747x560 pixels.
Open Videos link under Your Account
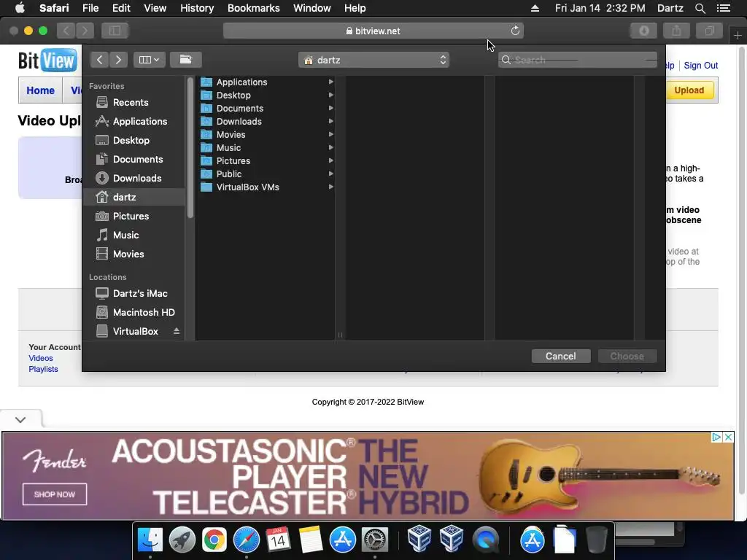click(41, 358)
